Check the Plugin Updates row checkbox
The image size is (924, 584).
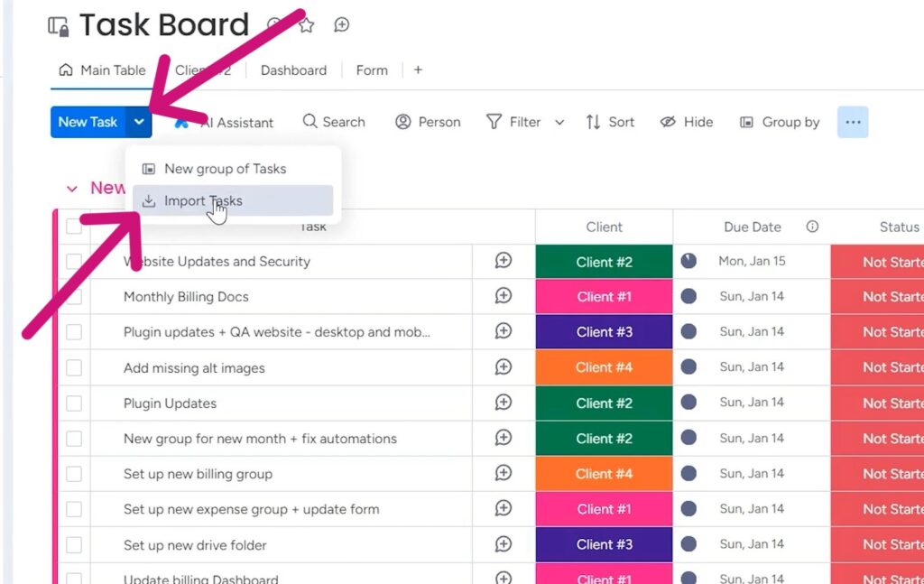pos(74,403)
